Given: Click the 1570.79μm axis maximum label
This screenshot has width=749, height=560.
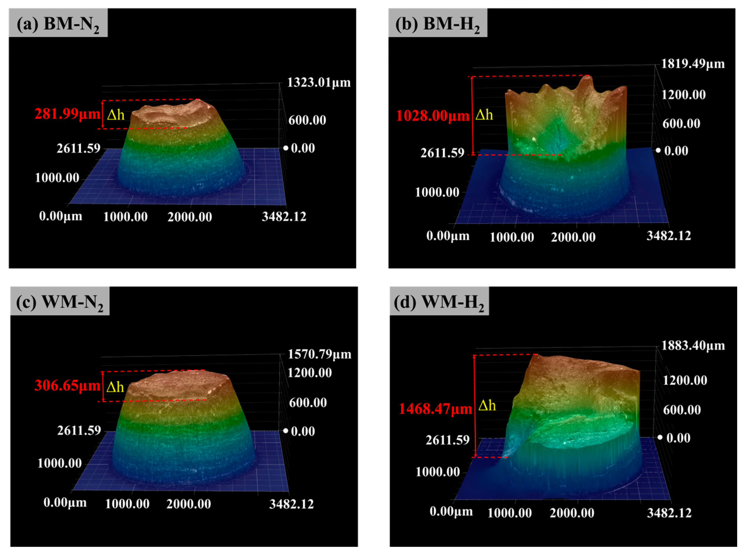Looking at the screenshot, I should [x=319, y=354].
